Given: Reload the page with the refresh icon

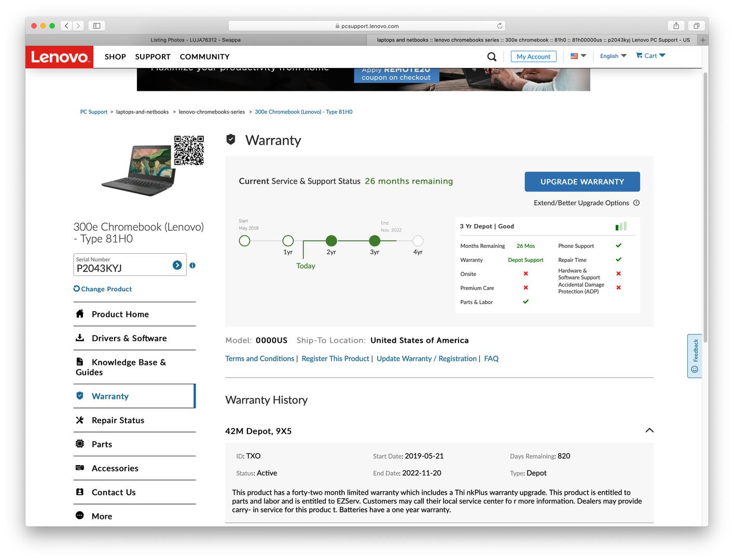Looking at the screenshot, I should click(x=500, y=25).
